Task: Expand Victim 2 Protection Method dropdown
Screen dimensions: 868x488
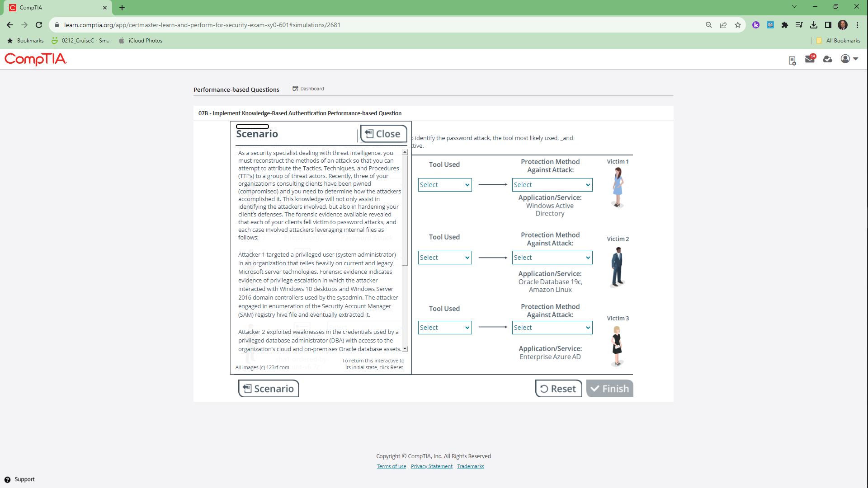Action: point(552,258)
